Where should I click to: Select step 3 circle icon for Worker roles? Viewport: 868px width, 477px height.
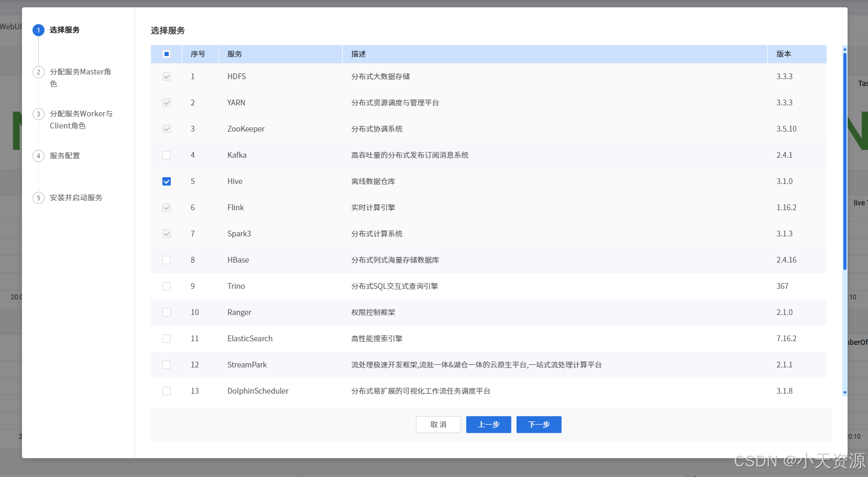[x=38, y=114]
